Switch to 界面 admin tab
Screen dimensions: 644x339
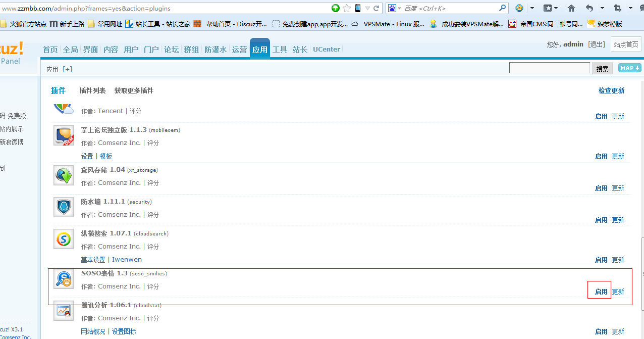[x=90, y=50]
